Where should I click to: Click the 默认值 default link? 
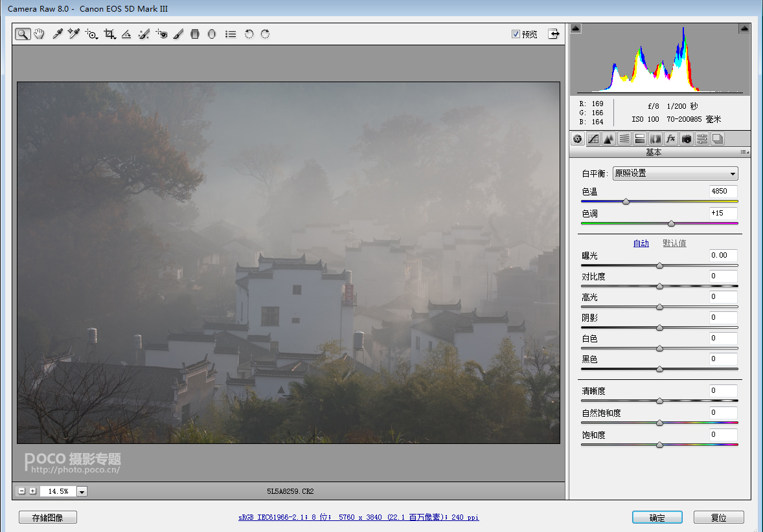(x=674, y=243)
